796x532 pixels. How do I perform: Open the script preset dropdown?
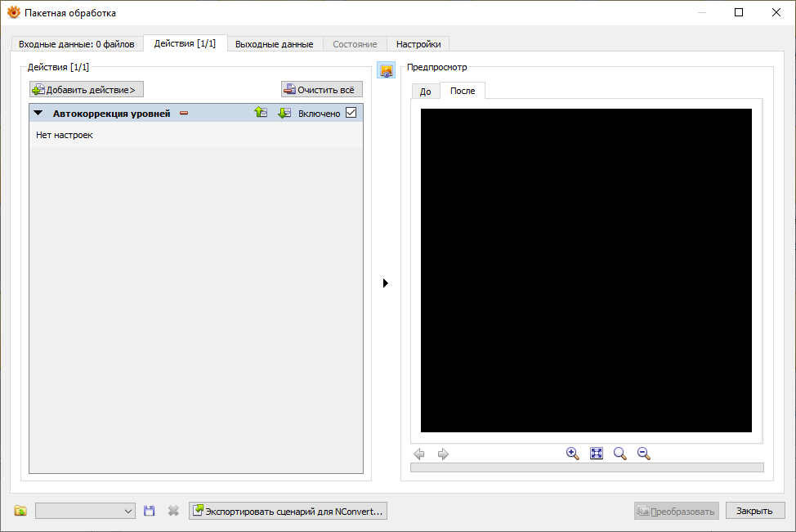coord(85,511)
